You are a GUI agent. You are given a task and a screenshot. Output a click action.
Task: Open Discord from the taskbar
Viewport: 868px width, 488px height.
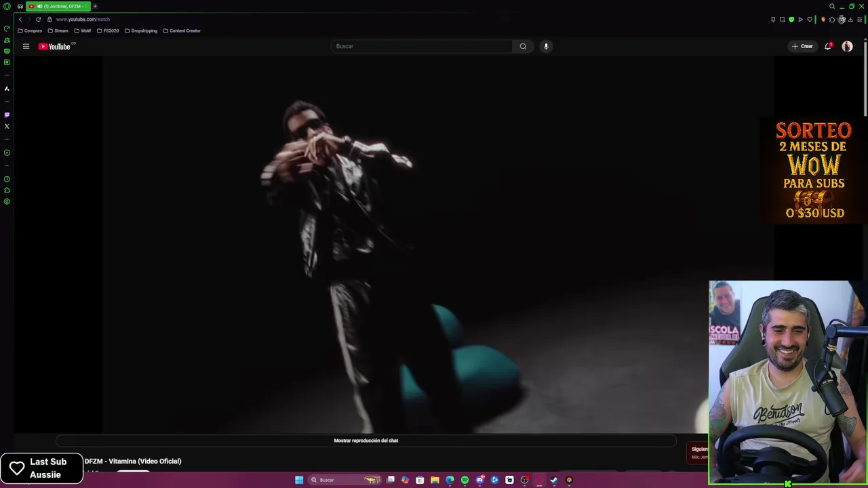(x=480, y=480)
